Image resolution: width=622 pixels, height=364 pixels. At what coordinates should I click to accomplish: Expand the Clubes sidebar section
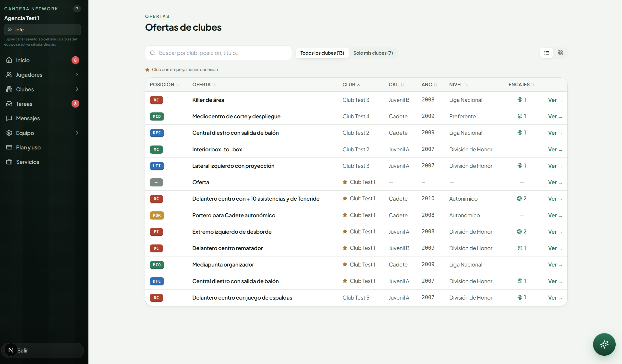[77, 89]
